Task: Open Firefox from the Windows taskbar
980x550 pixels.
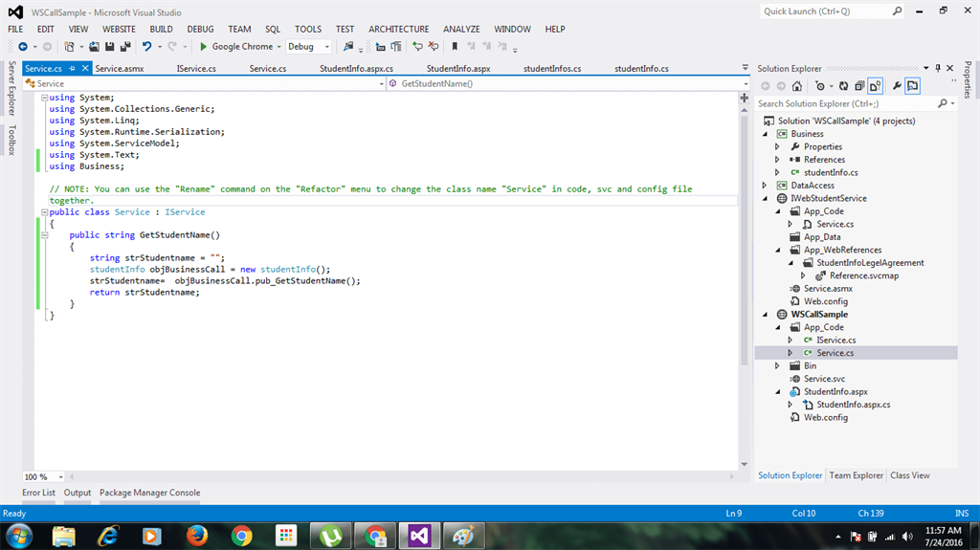Action: pyautogui.click(x=197, y=535)
